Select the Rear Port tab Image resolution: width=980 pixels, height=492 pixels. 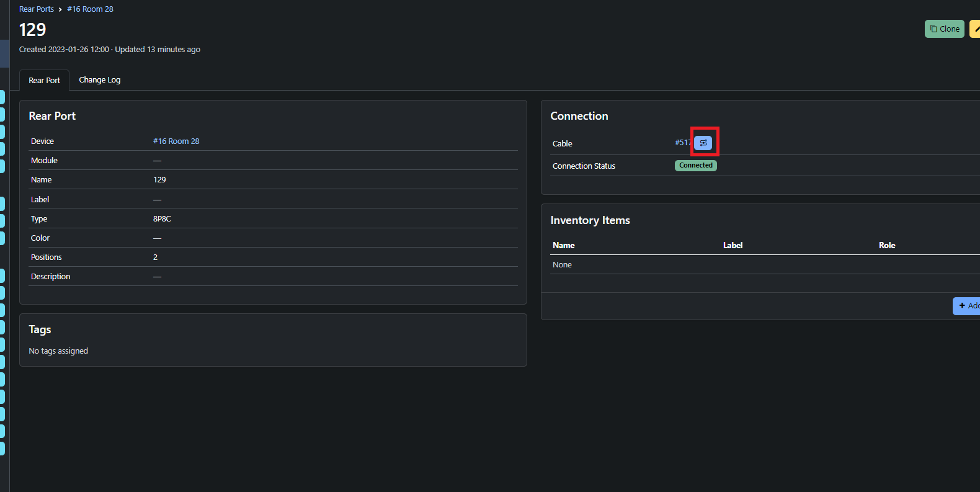[x=45, y=81]
